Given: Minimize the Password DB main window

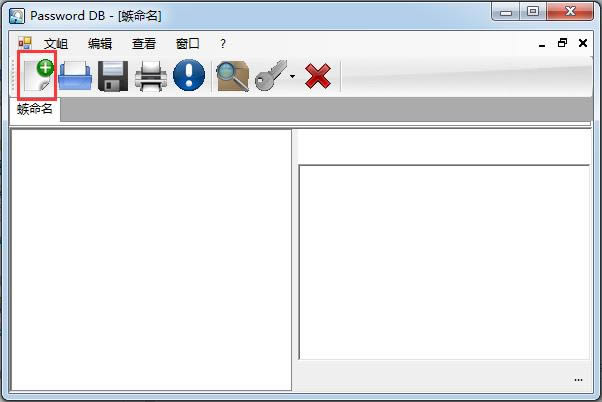Looking at the screenshot, I should click(506, 12).
